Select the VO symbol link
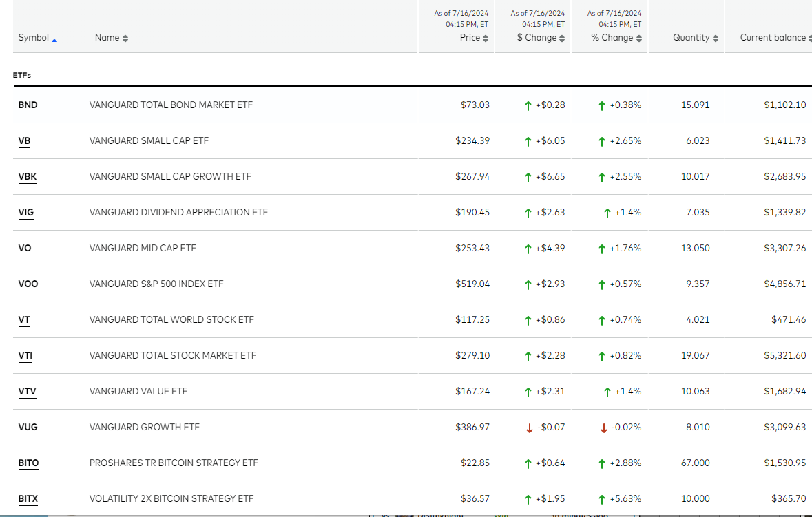 25,248
